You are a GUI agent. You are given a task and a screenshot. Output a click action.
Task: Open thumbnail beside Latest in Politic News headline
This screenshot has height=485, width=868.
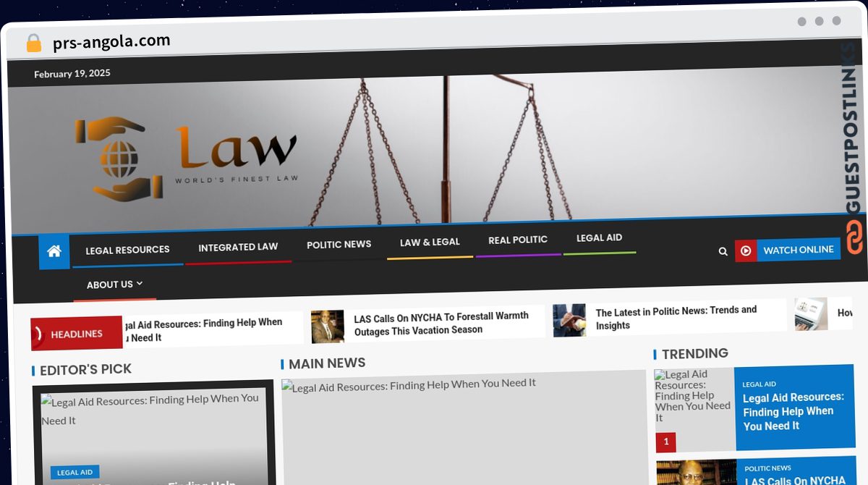click(x=569, y=320)
